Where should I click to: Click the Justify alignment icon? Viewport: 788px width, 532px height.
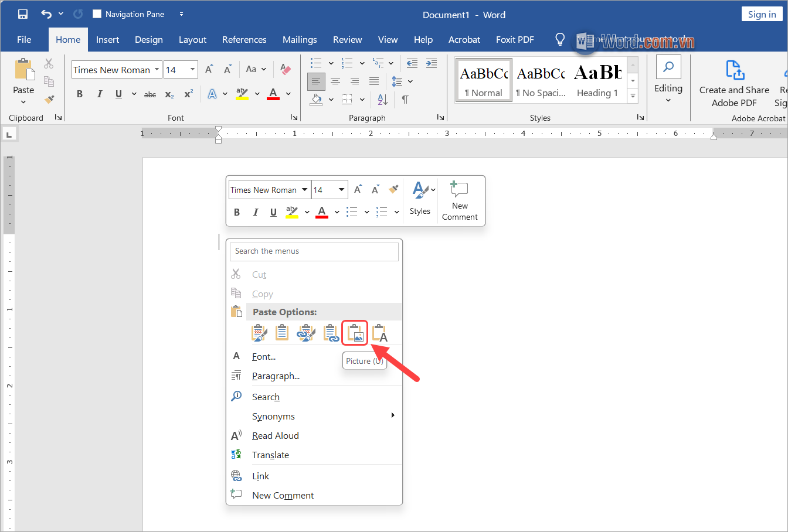[x=374, y=81]
